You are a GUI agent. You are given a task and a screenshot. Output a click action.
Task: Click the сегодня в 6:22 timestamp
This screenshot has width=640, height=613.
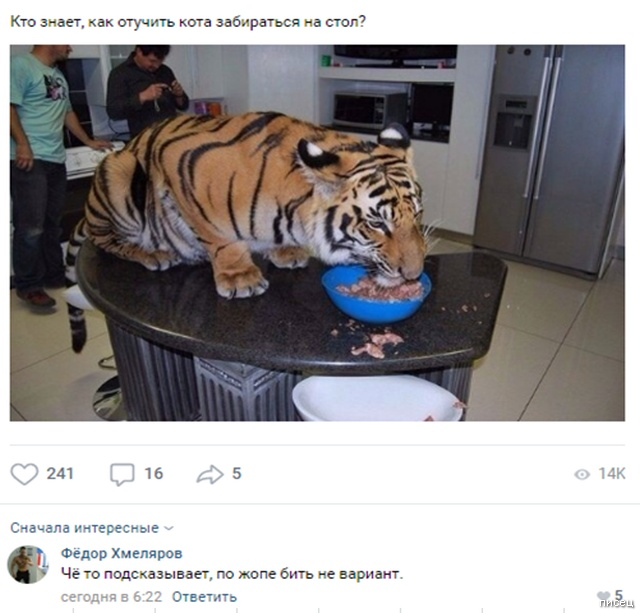coord(111,597)
